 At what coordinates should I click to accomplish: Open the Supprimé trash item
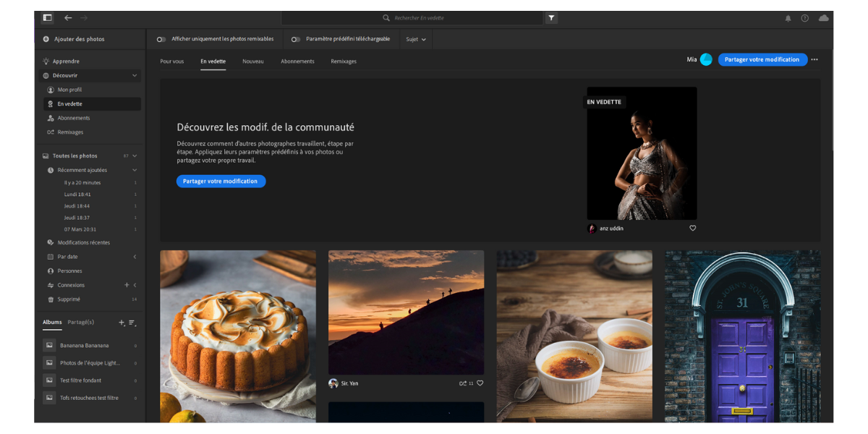tap(64, 299)
